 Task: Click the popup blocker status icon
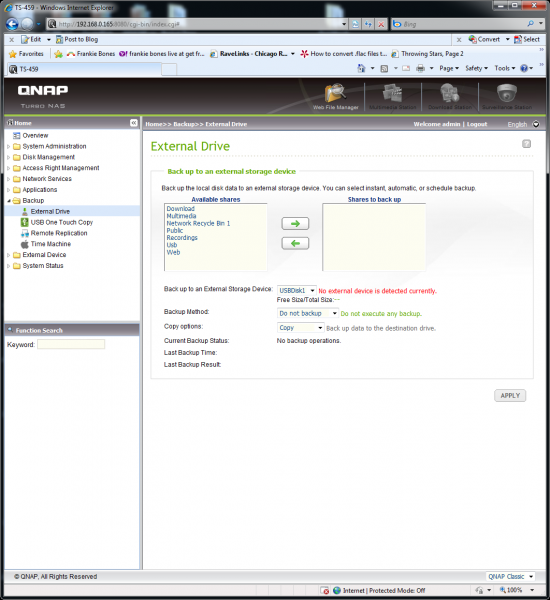point(325,590)
